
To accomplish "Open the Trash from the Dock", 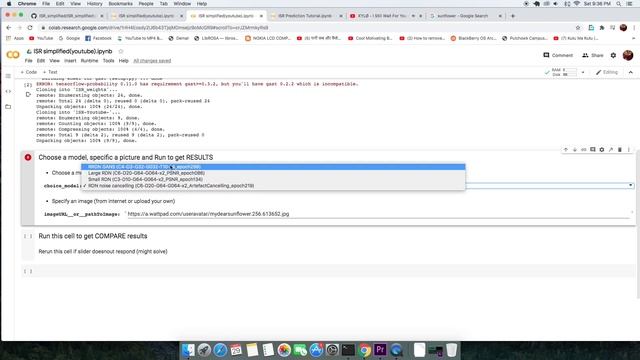I will coord(451,350).
